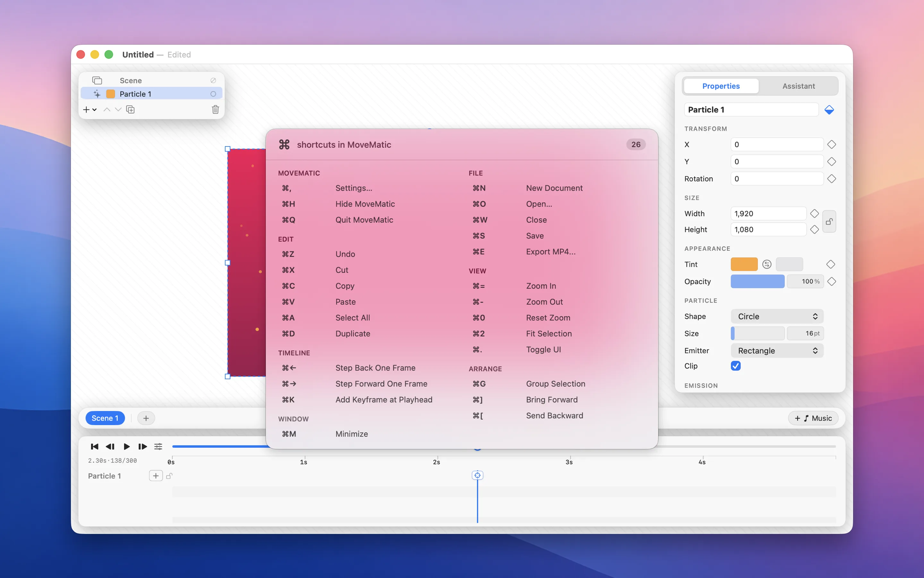The height and width of the screenshot is (578, 924).
Task: Open the orange Tint color swatch
Action: point(744,264)
